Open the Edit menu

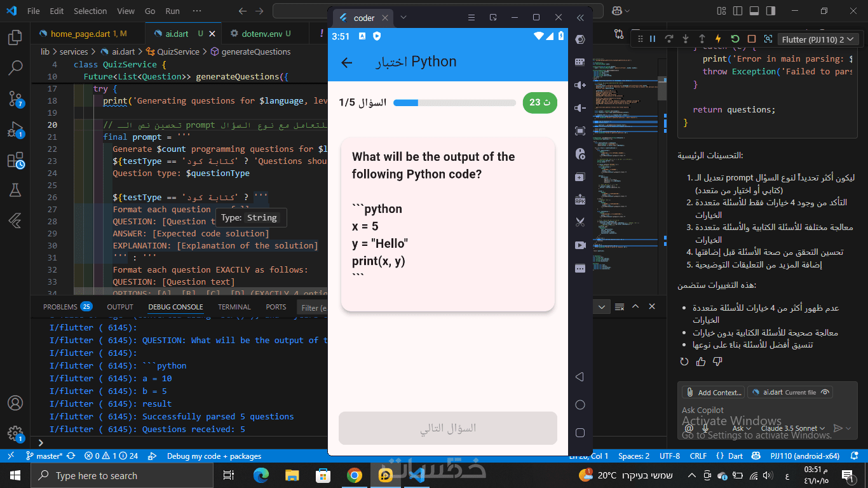pos(57,11)
